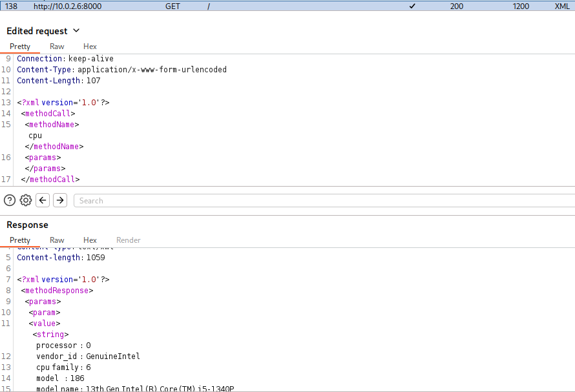View the response Hex tab
Image resolution: width=575 pixels, height=392 pixels.
[x=90, y=240]
